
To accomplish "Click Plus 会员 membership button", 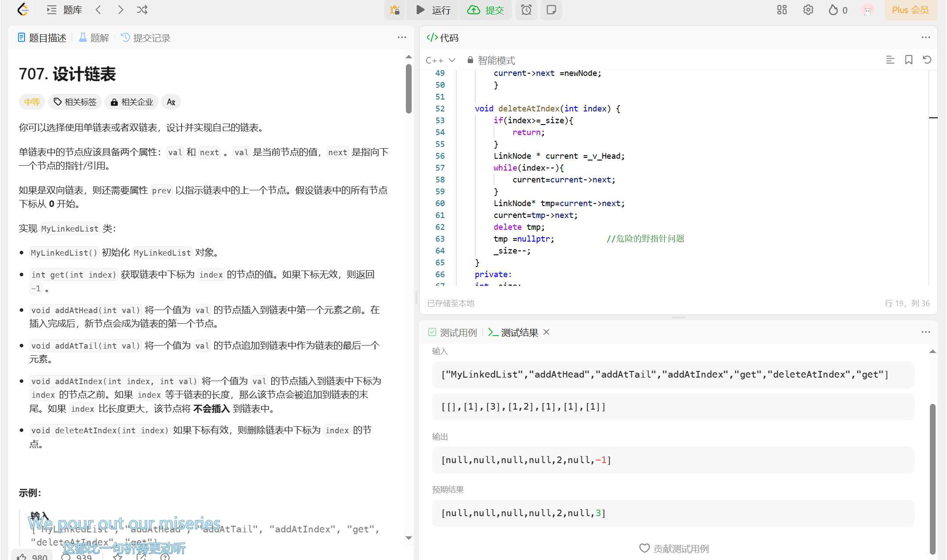I will (910, 10).
